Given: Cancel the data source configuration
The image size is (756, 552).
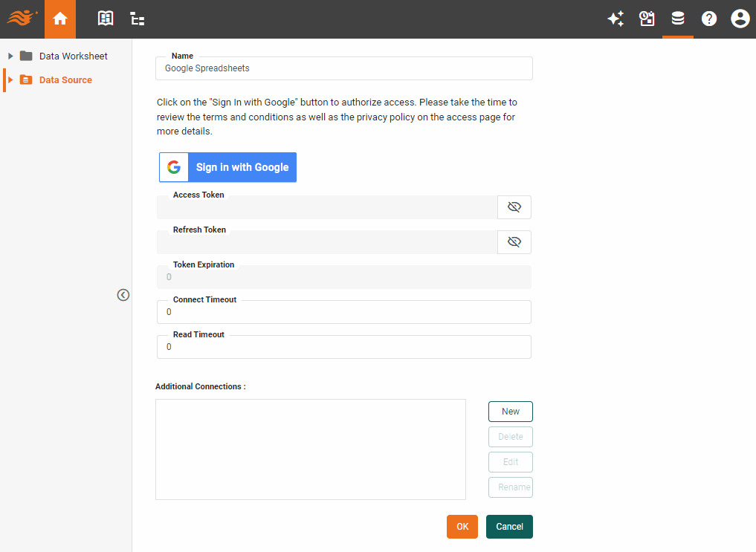Looking at the screenshot, I should tap(508, 526).
